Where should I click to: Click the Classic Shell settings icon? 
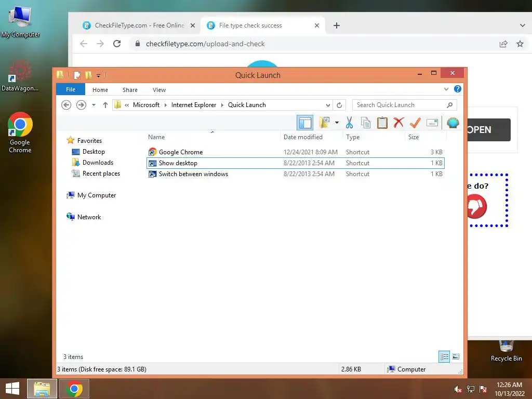click(453, 123)
